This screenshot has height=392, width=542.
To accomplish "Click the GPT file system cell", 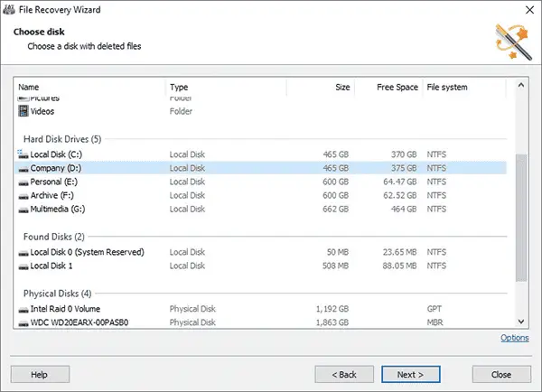I will click(435, 308).
